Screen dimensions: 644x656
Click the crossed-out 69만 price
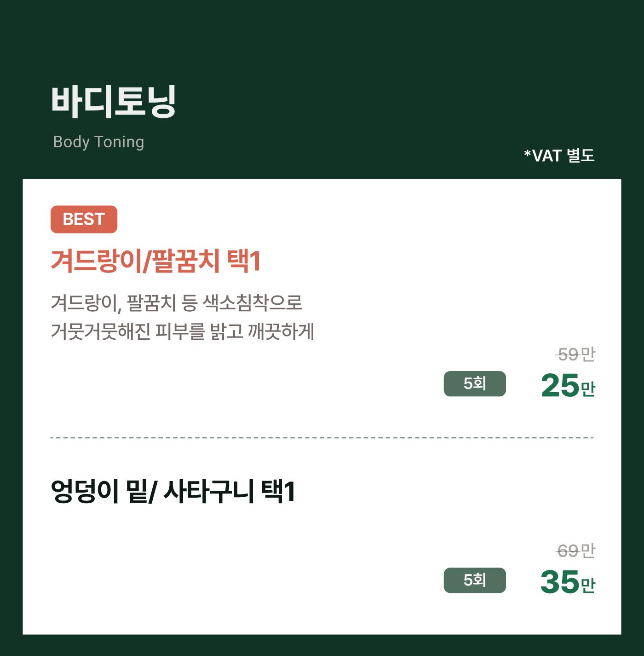click(x=575, y=551)
